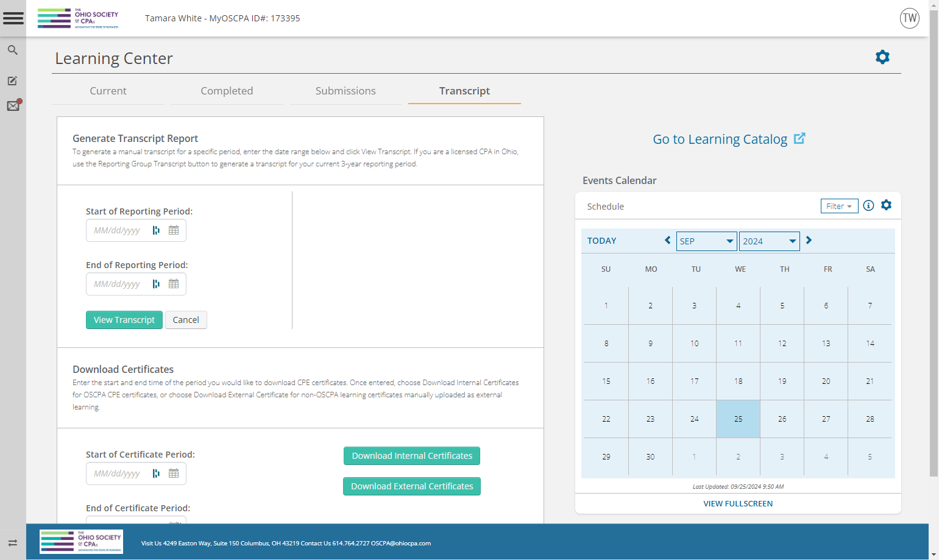Select September 30 in the calendar
The width and height of the screenshot is (939, 560).
(x=650, y=457)
